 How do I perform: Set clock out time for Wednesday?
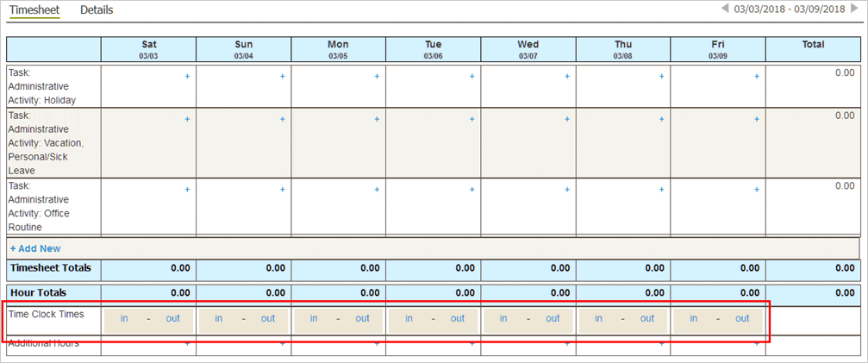pyautogui.click(x=553, y=319)
